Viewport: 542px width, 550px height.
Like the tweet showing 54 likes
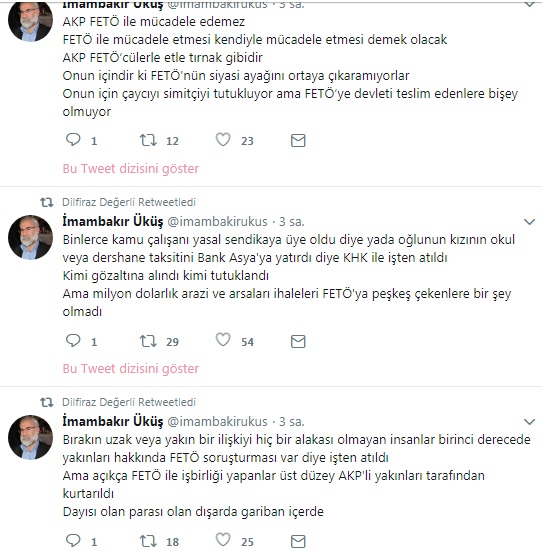pos(223,340)
